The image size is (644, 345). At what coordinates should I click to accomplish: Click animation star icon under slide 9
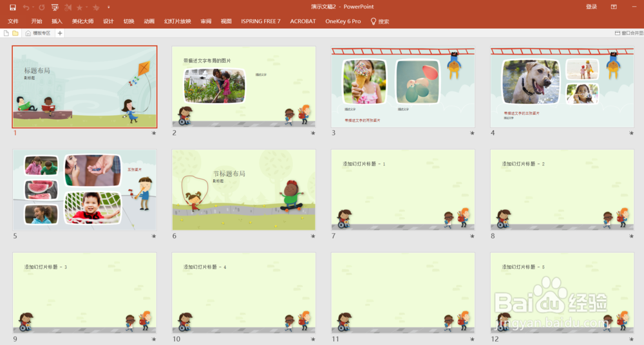tap(154, 339)
